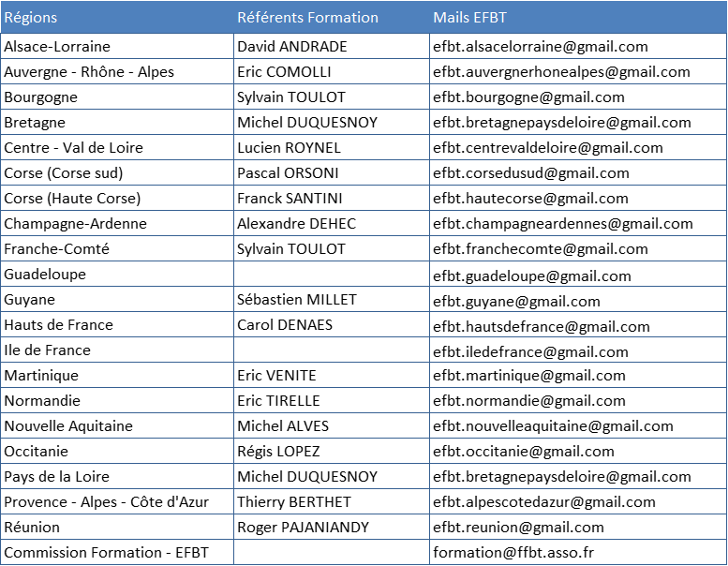Click the Mails EFBT column header
Viewport: 728px width, 566px height.
pos(578,18)
